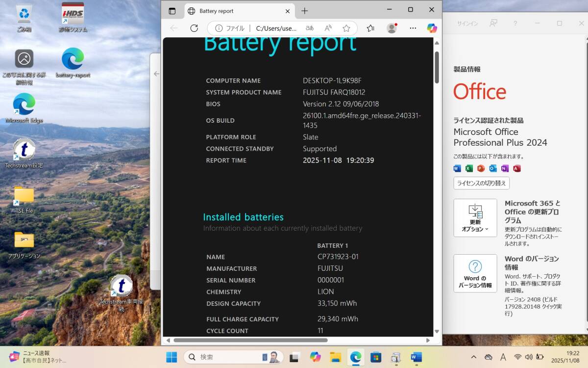
Task: Click the ライセンスの切り替え button
Action: point(481,183)
